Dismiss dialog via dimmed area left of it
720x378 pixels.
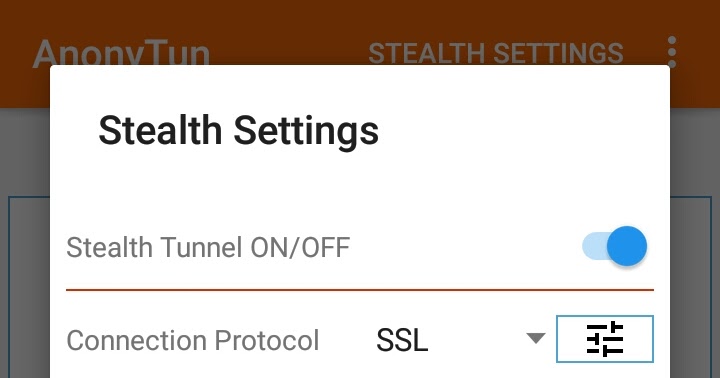(25, 276)
